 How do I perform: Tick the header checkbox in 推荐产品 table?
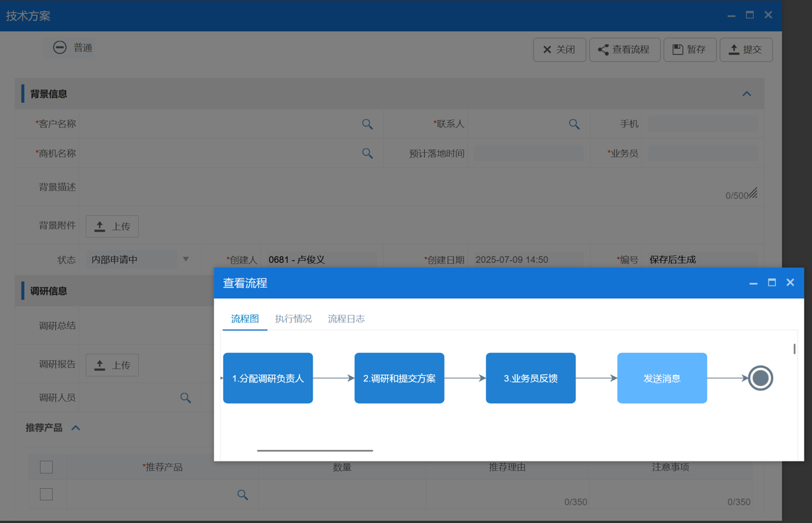46,467
